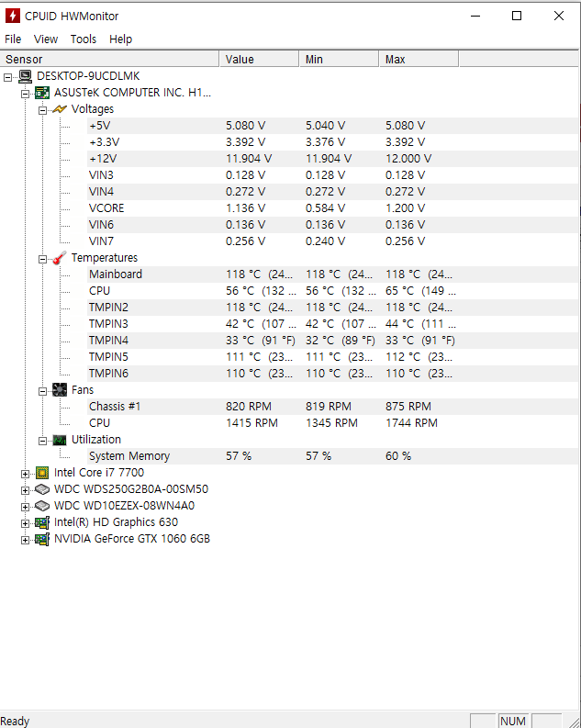Select the VCORE voltage row
The width and height of the screenshot is (581, 728).
333,208
